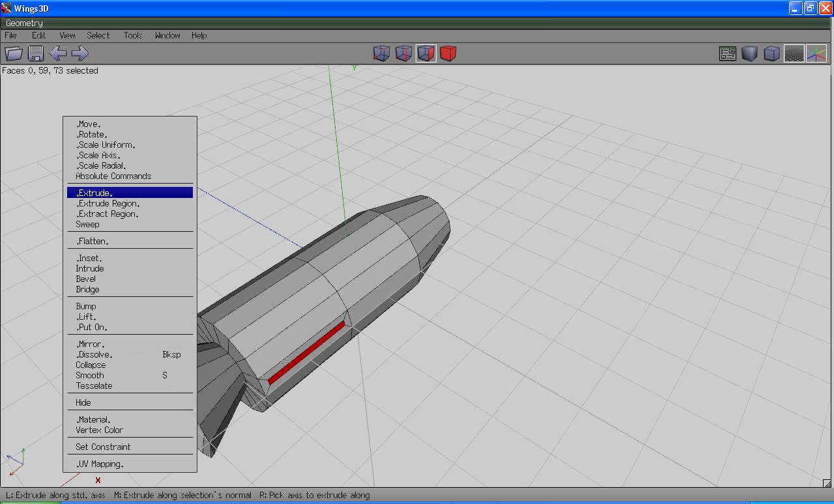Viewport: 834px width, 504px height.
Task: Switch to edge selection mode cube
Action: coord(403,53)
